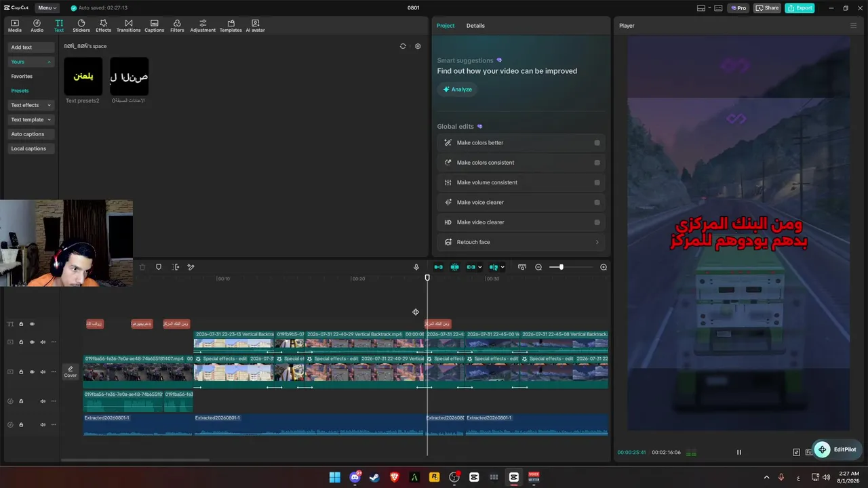The width and height of the screenshot is (868, 488).
Task: Open Local captions in the sidebar
Action: [31, 148]
